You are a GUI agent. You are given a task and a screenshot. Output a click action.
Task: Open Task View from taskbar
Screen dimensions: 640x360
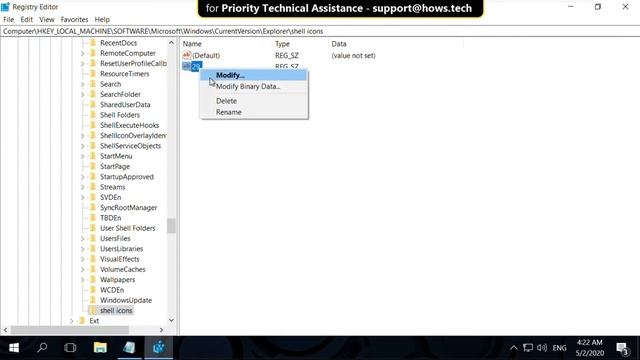pos(70,347)
